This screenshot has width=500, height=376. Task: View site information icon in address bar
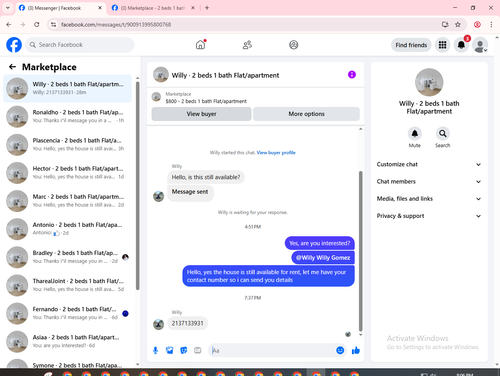click(53, 24)
